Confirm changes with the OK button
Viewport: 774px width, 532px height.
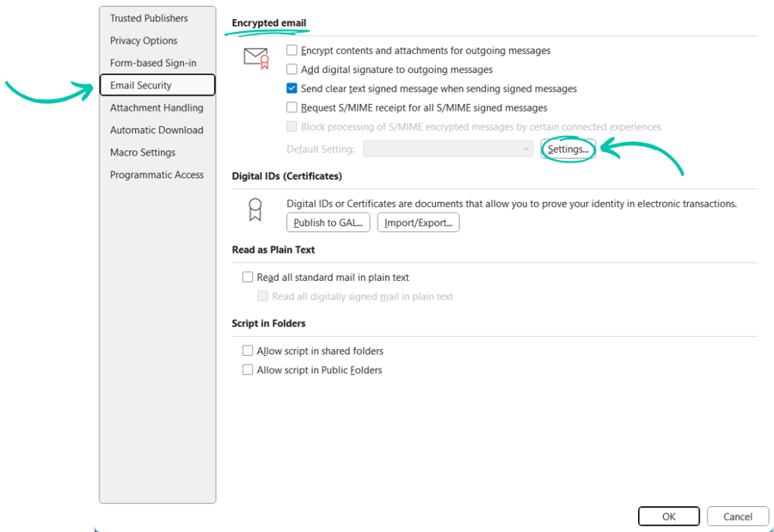[668, 516]
